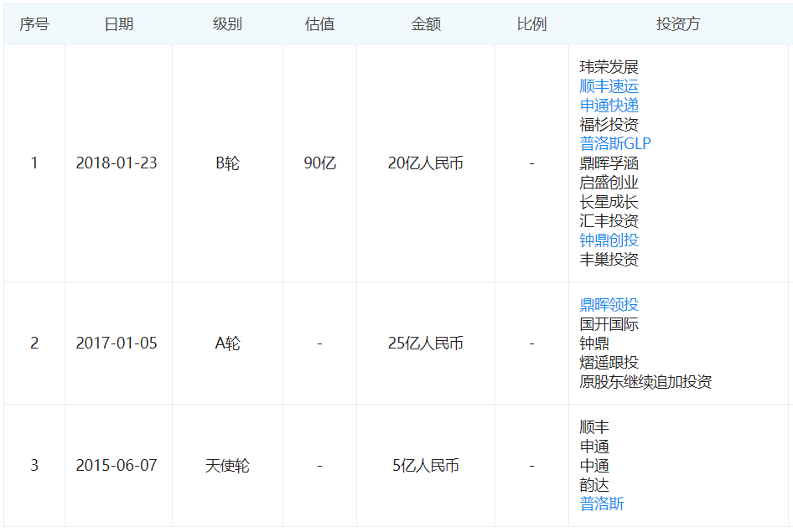Click investor 中通
This screenshot has height=532, width=793.
pos(594,465)
